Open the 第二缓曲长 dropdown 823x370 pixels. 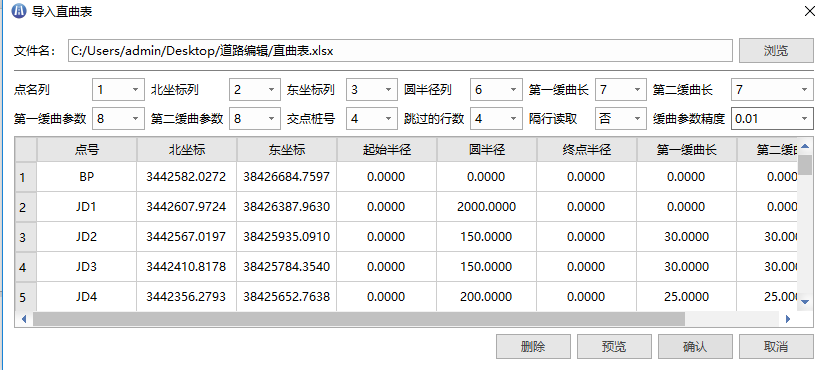(772, 90)
